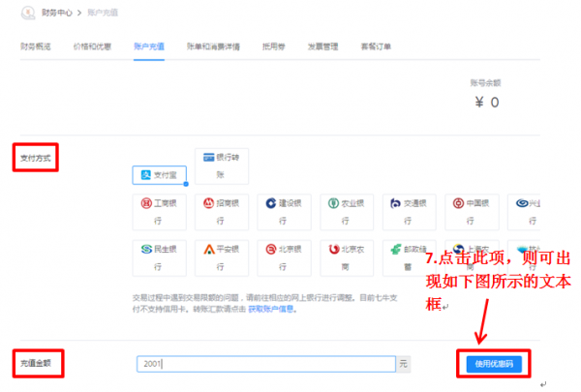Viewport: 581px width, 392px height.
Task: Pick 北京农商 bank logo card
Action: 347,257
